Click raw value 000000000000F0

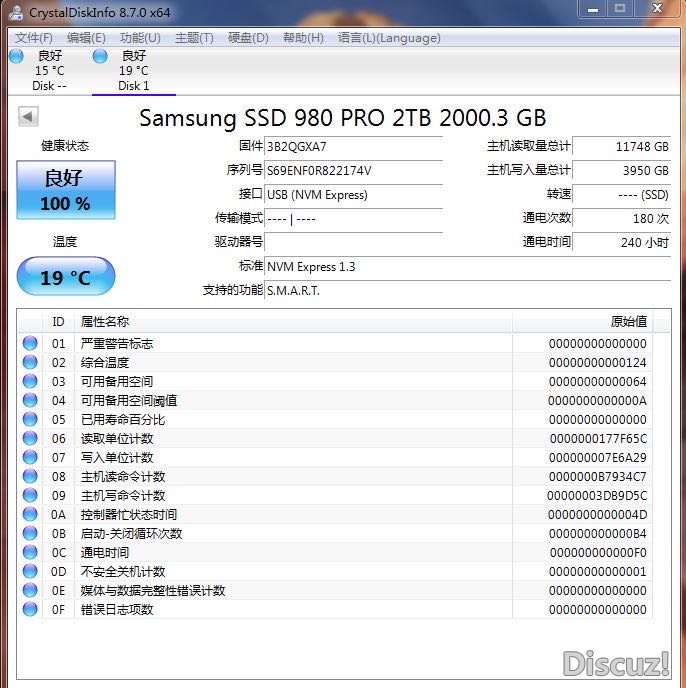coord(598,553)
